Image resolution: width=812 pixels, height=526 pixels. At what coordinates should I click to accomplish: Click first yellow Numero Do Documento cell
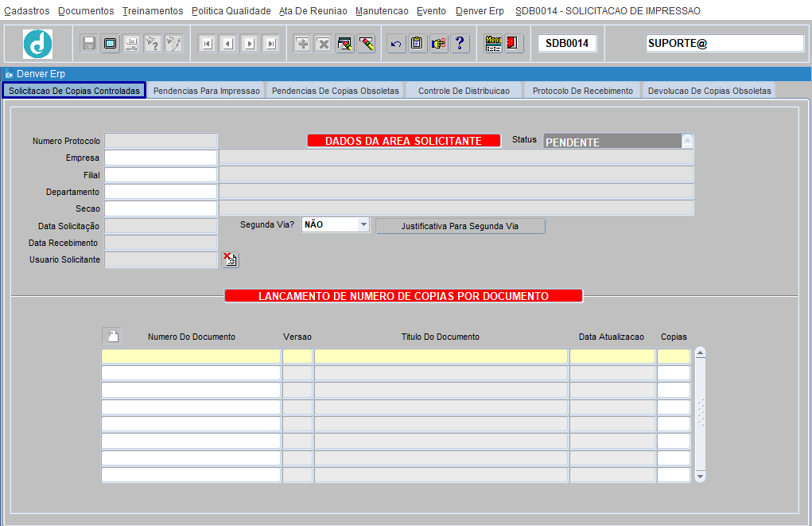pos(191,356)
